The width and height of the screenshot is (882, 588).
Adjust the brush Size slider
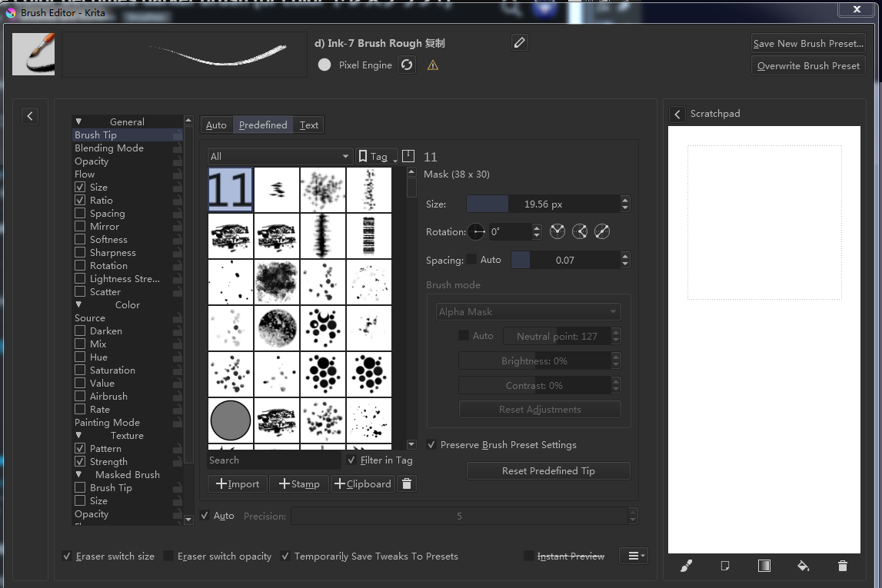point(543,204)
